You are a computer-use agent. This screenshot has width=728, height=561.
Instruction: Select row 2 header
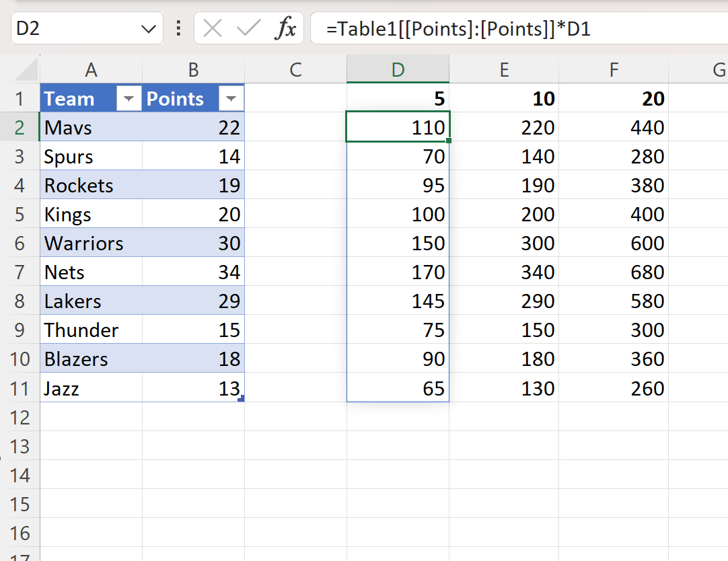[x=20, y=127]
